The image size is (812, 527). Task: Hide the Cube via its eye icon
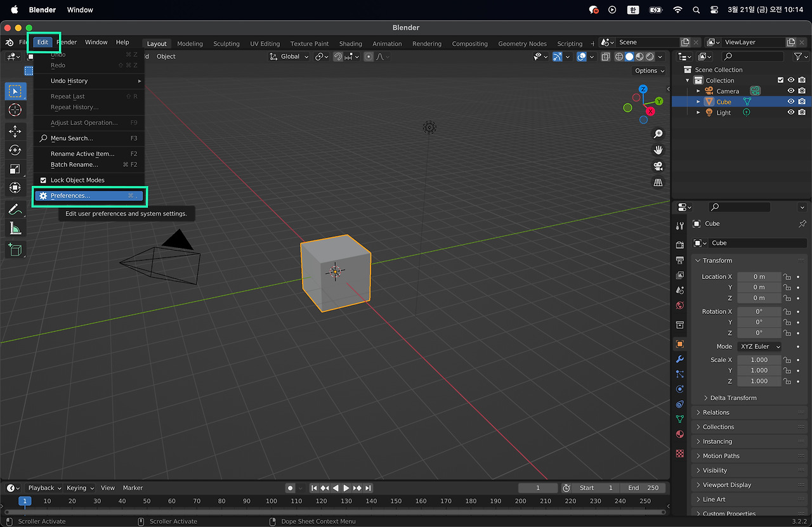791,102
